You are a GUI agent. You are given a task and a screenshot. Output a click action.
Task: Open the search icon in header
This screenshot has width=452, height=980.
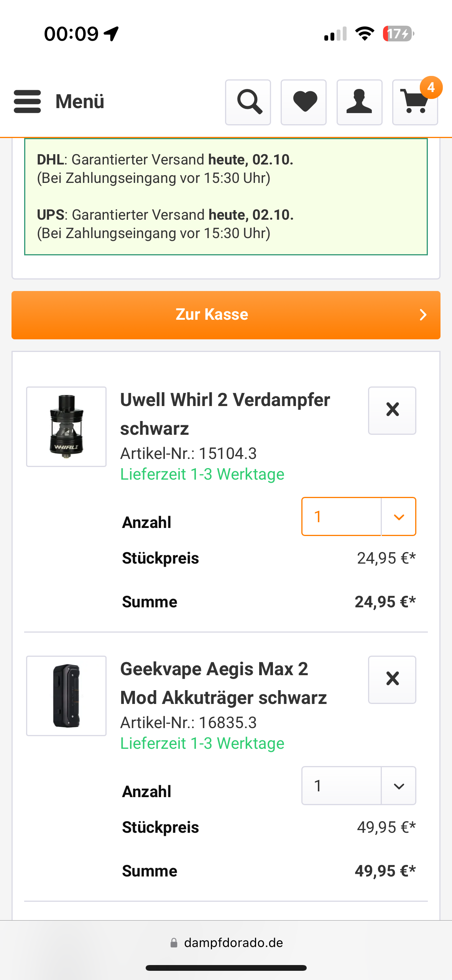[x=248, y=102]
